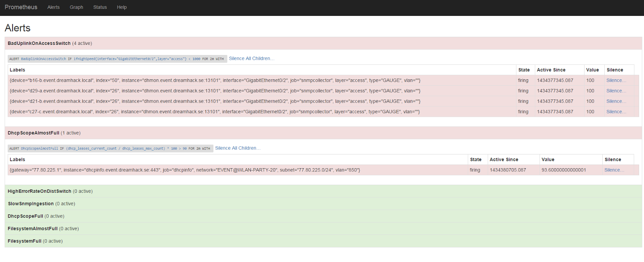
Task: Collapse the DhcpScopeAlmostFull alert group
Action: click(34, 133)
